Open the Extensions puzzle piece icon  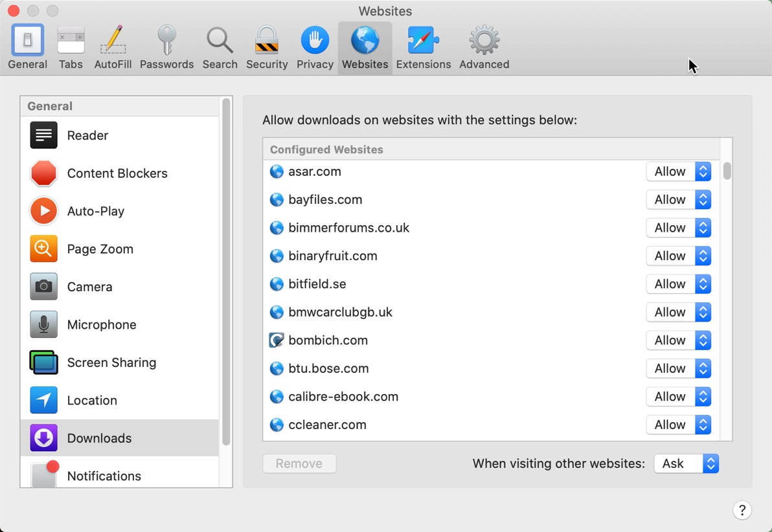pos(424,40)
